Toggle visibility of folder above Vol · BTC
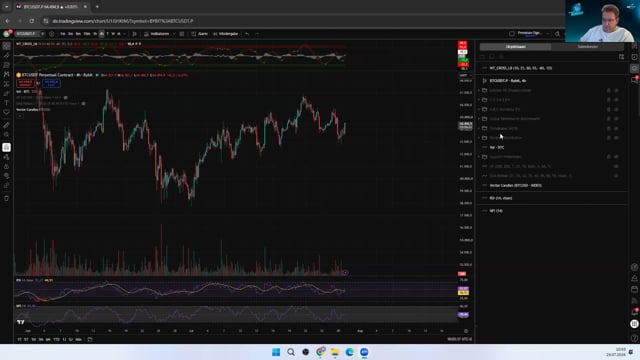The height and width of the screenshot is (360, 640). (616, 138)
